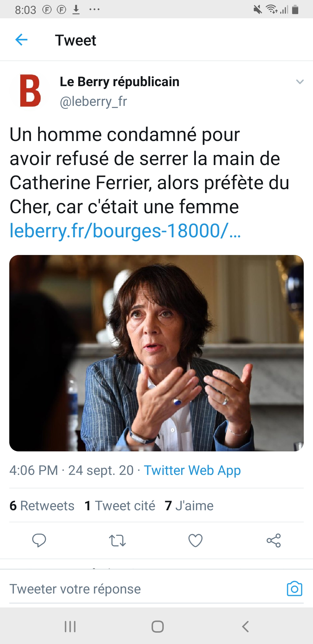This screenshot has height=644, width=313.
Task: Tap Le Berry républicain account name
Action: (x=119, y=82)
